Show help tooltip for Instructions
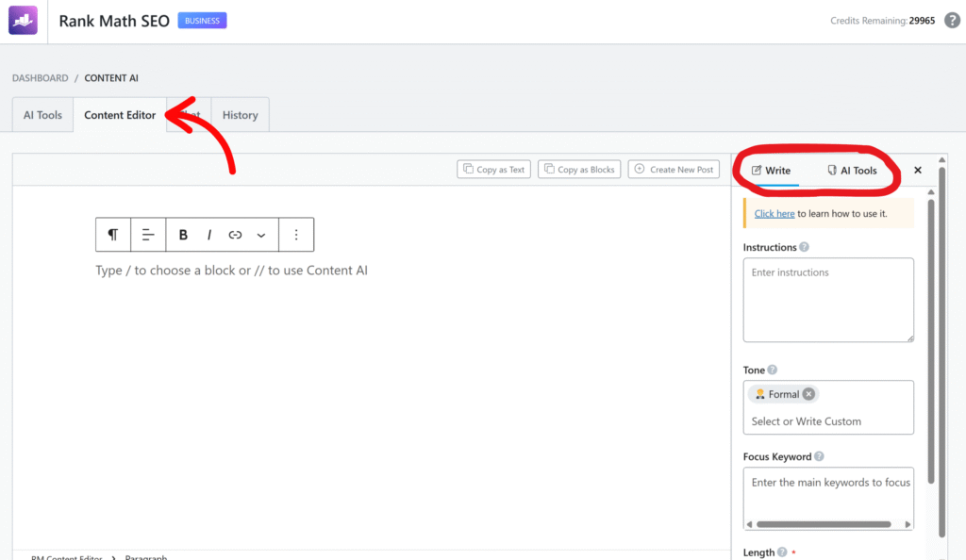 point(804,247)
